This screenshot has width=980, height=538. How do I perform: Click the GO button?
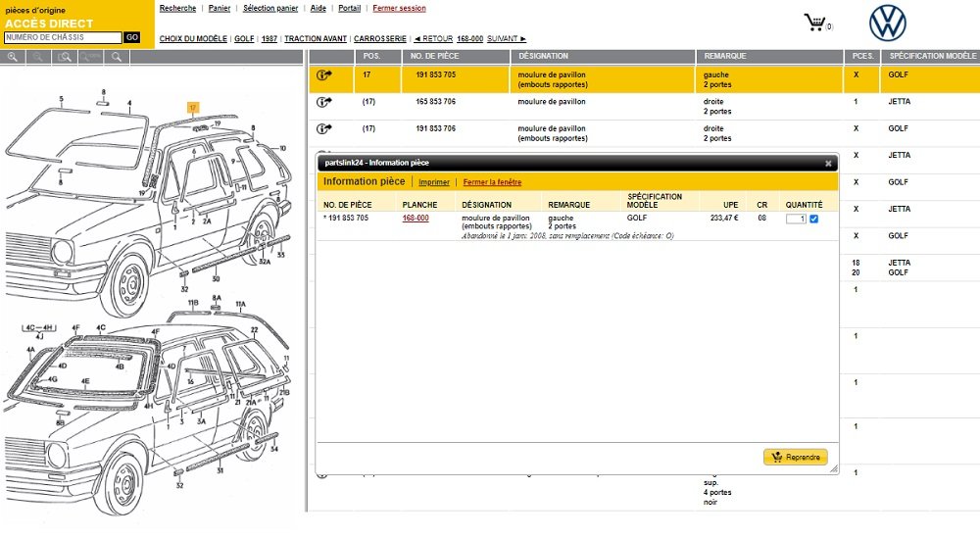point(132,37)
